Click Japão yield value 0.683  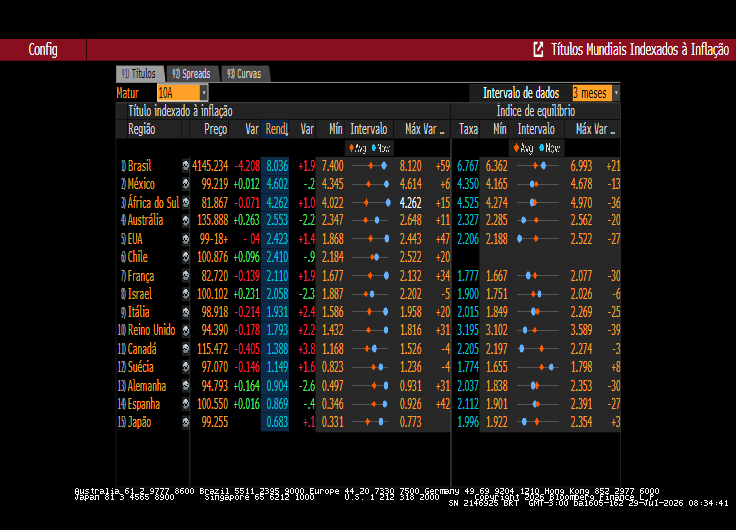277,422
